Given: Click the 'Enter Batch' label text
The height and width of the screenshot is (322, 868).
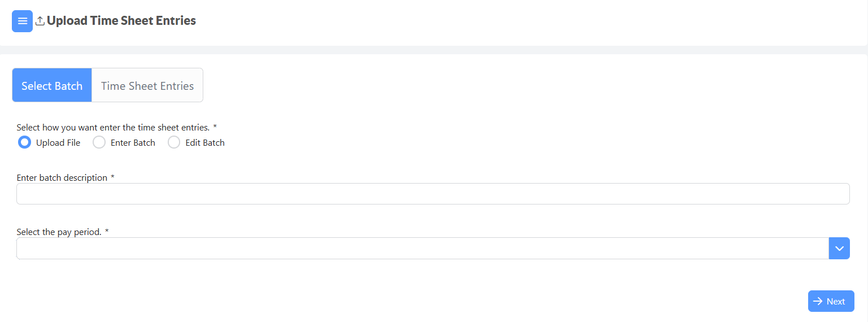Looking at the screenshot, I should coord(133,142).
